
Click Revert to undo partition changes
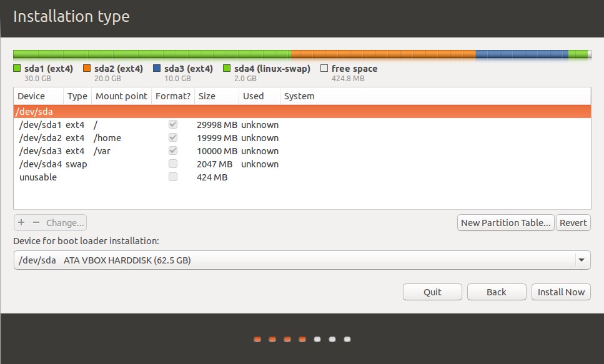coord(573,222)
